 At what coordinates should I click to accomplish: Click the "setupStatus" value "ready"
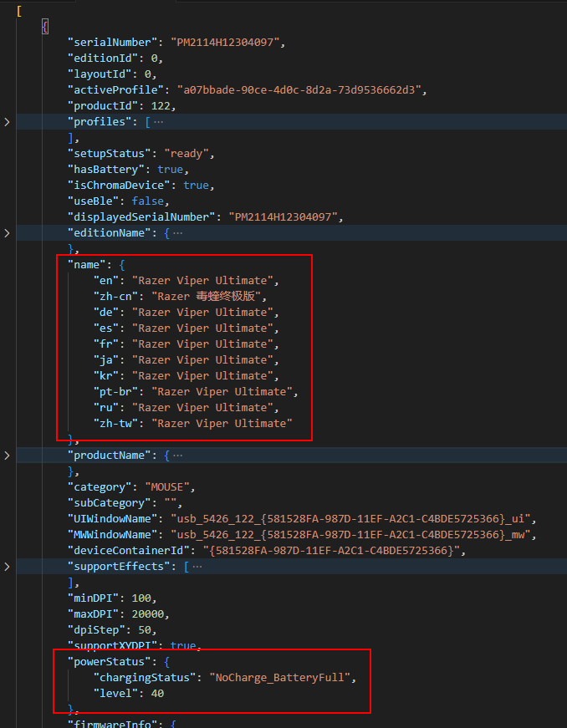pyautogui.click(x=186, y=154)
